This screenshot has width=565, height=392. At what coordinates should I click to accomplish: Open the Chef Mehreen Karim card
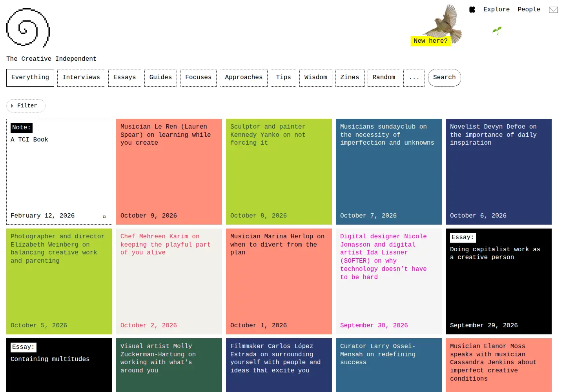tap(169, 281)
